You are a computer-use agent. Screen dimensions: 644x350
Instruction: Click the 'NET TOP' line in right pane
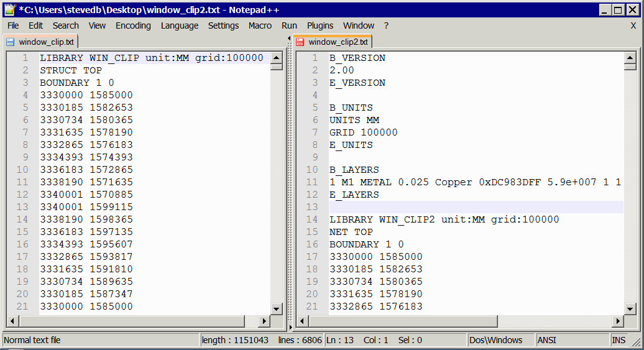point(351,232)
